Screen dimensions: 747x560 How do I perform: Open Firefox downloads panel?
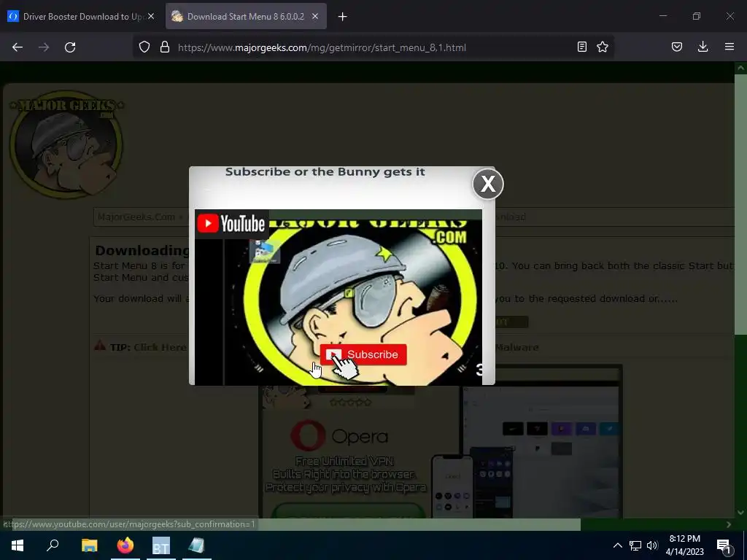pos(703,47)
